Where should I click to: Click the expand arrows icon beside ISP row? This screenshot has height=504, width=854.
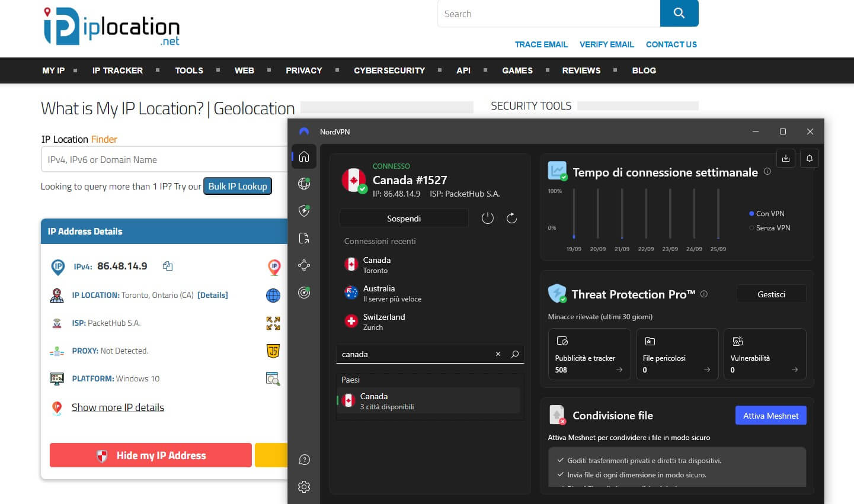[x=273, y=323]
